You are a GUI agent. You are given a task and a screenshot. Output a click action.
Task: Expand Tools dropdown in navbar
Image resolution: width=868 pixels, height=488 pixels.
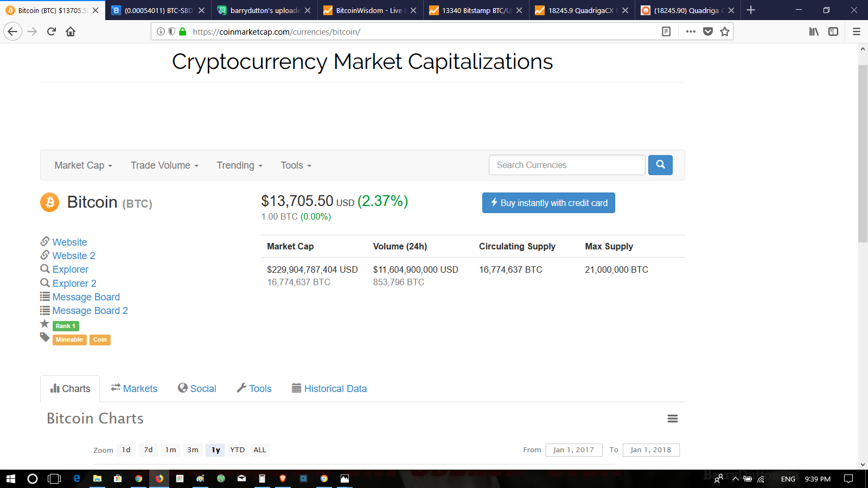pyautogui.click(x=296, y=165)
